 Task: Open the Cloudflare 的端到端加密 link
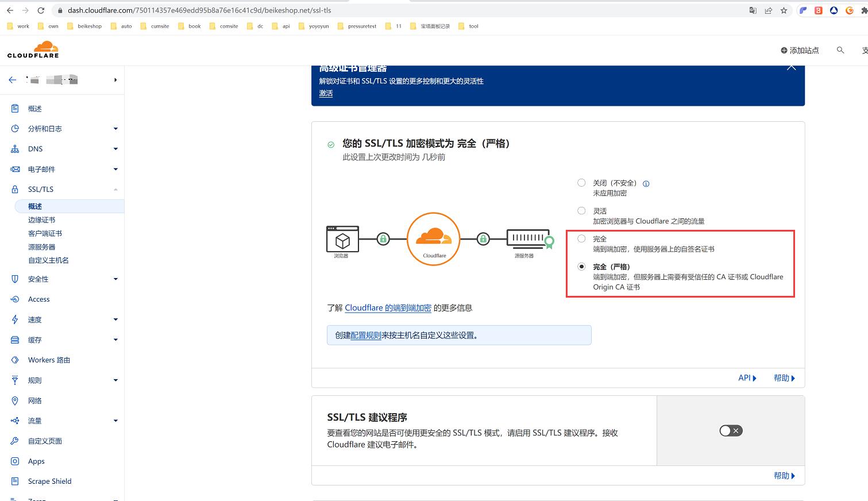point(388,308)
